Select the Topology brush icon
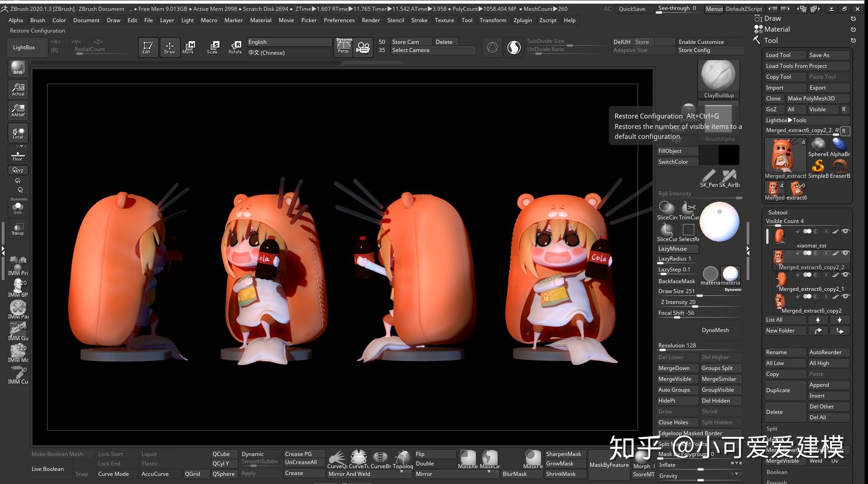Viewport: 868px width, 484px height. [x=402, y=459]
